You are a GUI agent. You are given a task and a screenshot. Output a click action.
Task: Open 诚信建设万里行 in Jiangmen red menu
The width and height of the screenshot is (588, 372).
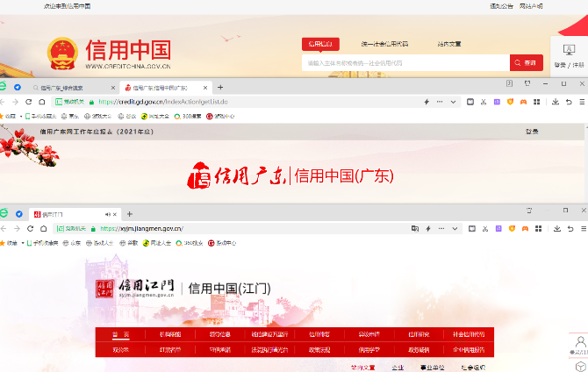[x=269, y=334]
